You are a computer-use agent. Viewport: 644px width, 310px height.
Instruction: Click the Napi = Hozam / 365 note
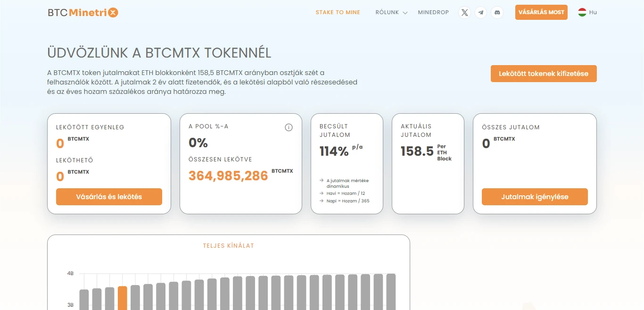pyautogui.click(x=348, y=201)
